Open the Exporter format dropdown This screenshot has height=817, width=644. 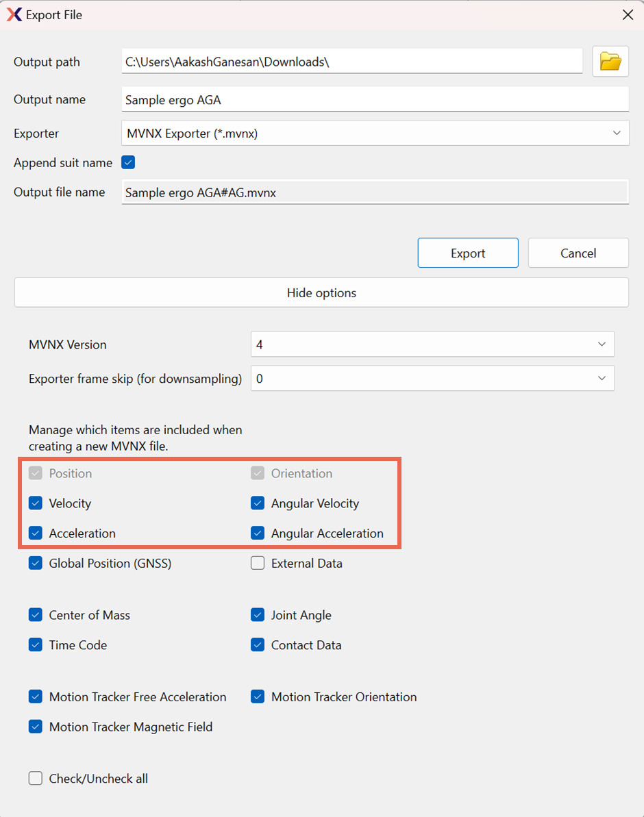coord(375,133)
